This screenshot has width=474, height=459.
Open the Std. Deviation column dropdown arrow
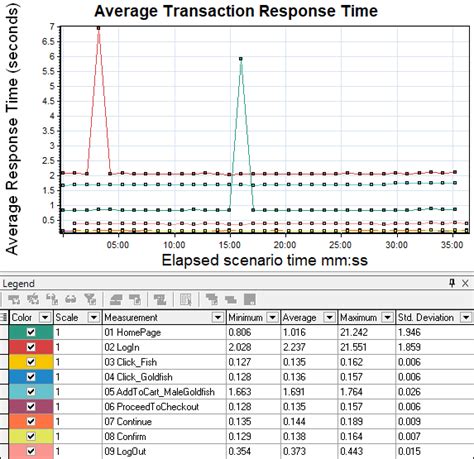tap(466, 317)
